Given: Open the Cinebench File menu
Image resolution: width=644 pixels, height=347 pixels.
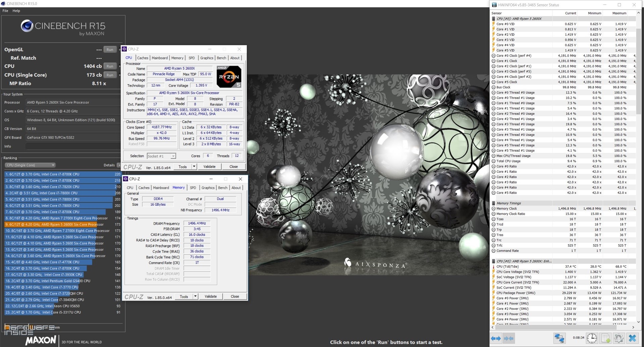Looking at the screenshot, I should coord(5,11).
